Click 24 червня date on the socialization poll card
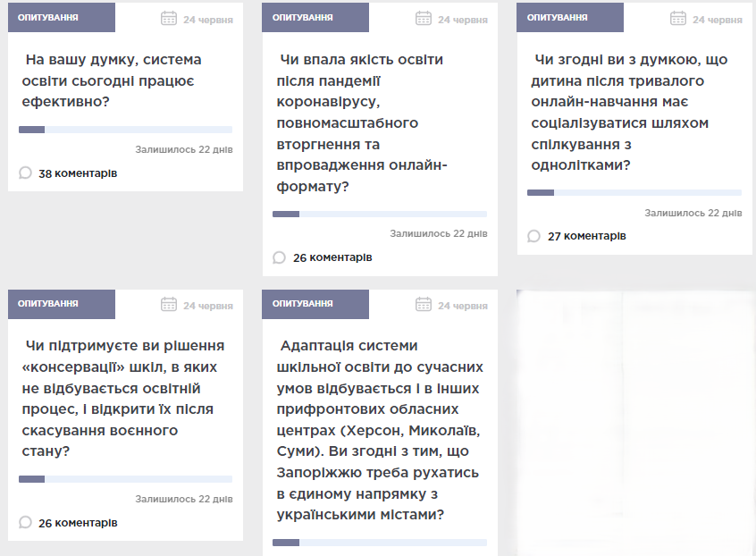This screenshot has height=556, width=756. click(x=717, y=20)
